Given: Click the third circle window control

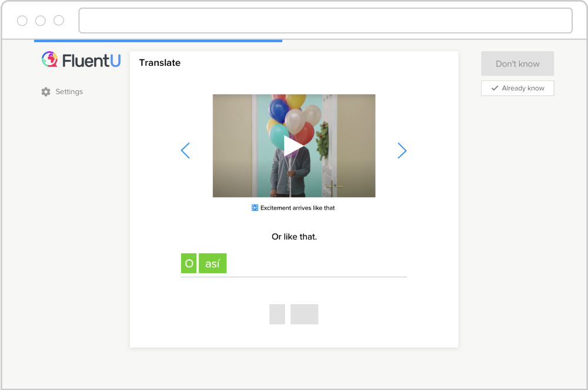Looking at the screenshot, I should (59, 21).
